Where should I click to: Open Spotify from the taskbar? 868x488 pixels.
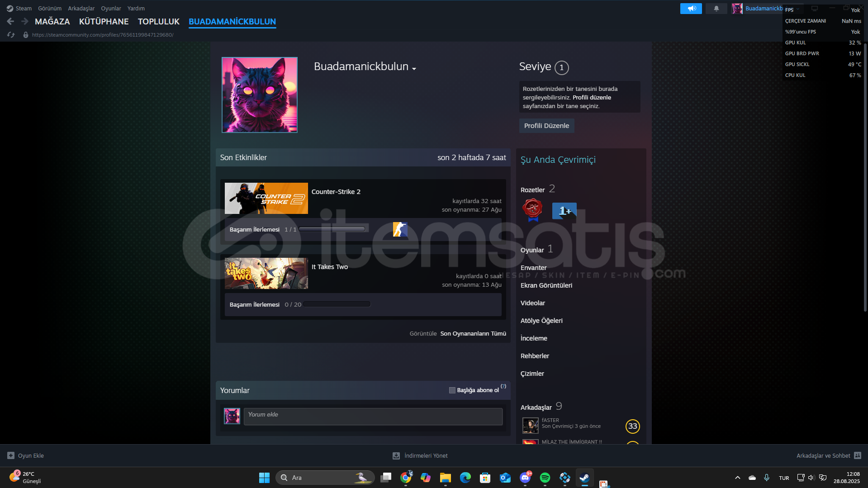[x=545, y=478]
